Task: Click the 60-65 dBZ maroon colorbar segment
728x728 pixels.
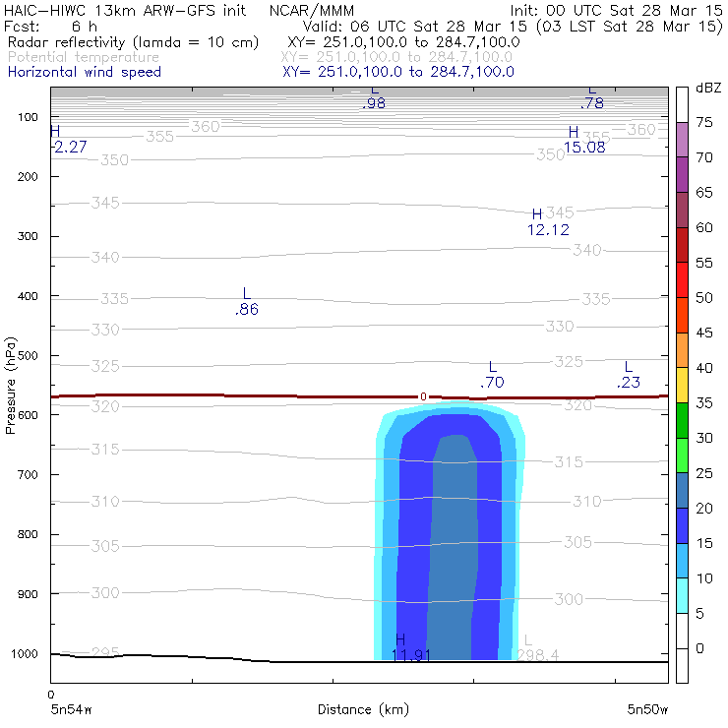Action: pyautogui.click(x=682, y=210)
